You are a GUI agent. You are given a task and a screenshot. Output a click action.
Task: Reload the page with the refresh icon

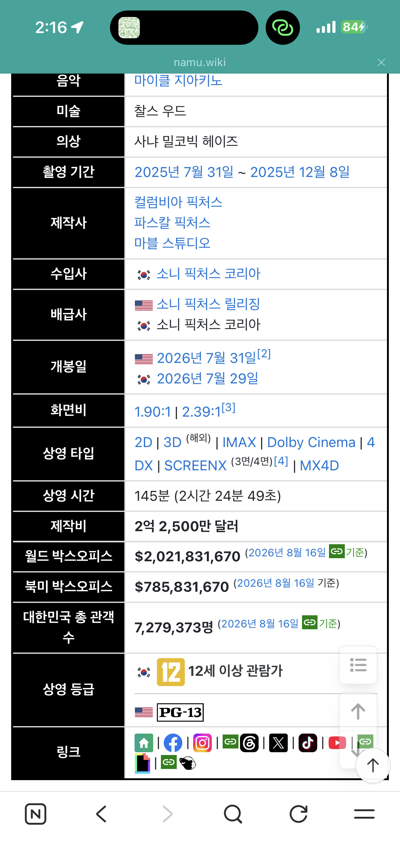point(299,814)
